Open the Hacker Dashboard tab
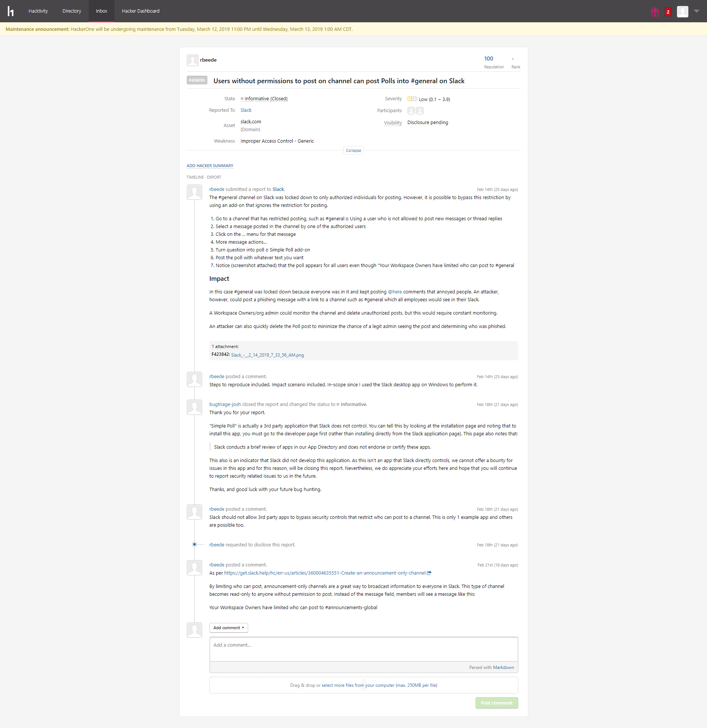This screenshot has width=707, height=728. point(141,11)
